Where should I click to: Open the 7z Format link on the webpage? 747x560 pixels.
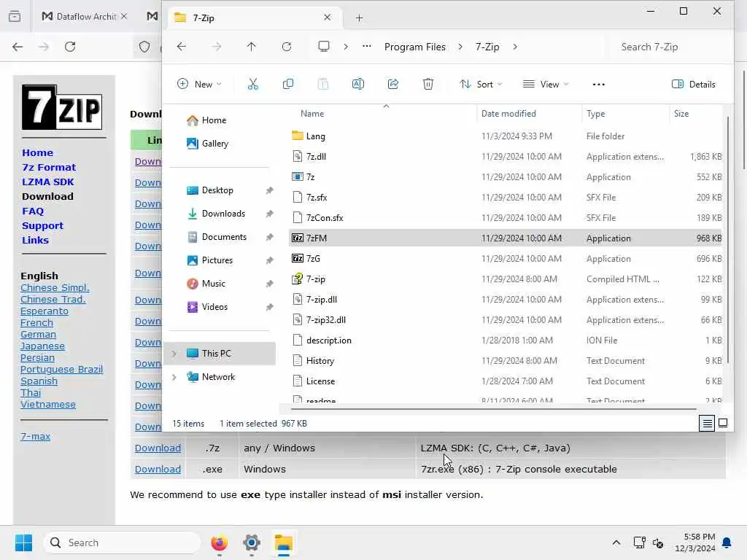tap(49, 167)
